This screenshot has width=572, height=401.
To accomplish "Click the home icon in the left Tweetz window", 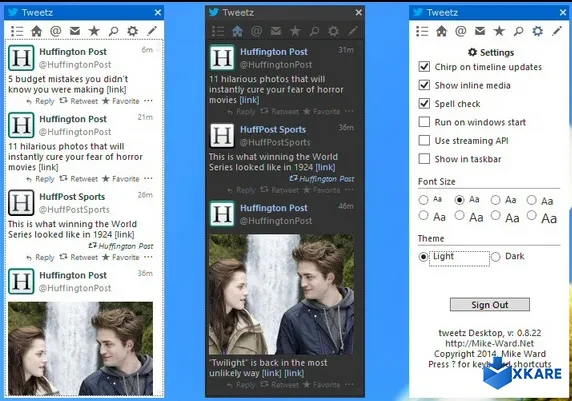I will tap(36, 31).
